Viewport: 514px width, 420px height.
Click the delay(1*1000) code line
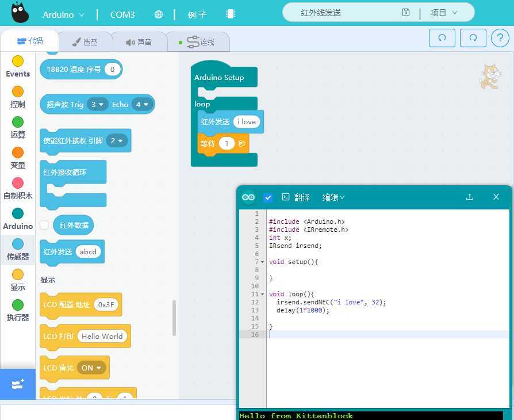[302, 310]
